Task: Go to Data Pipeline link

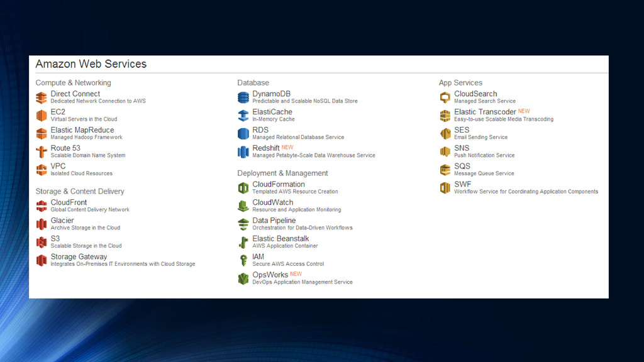Action: coord(274,221)
